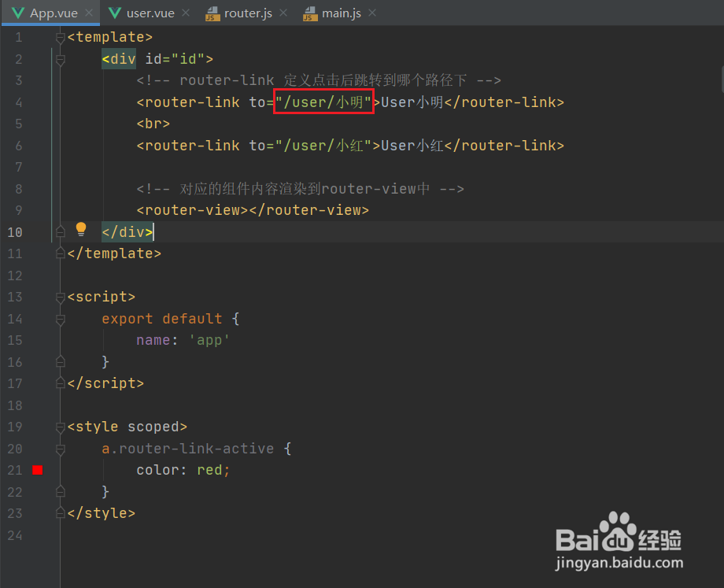Viewport: 724px width, 588px height.
Task: Click the "/user/小明" path string
Action: pyautogui.click(x=323, y=102)
